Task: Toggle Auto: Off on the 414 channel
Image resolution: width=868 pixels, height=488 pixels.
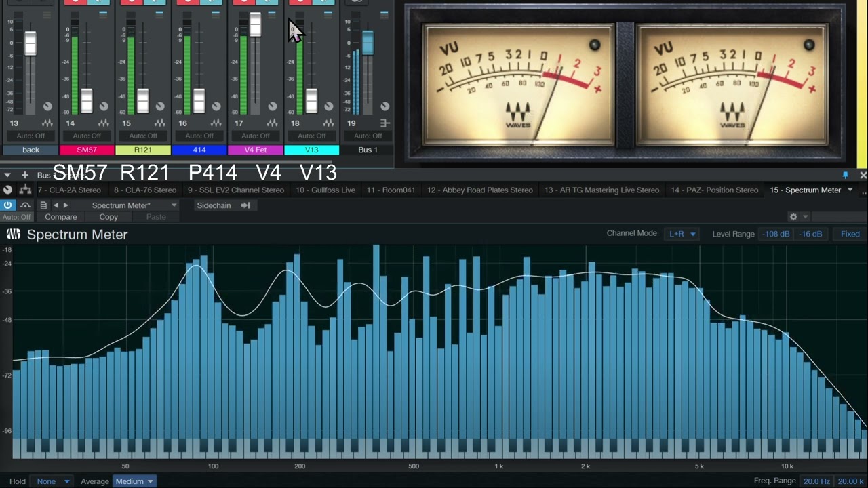Action: (199, 136)
